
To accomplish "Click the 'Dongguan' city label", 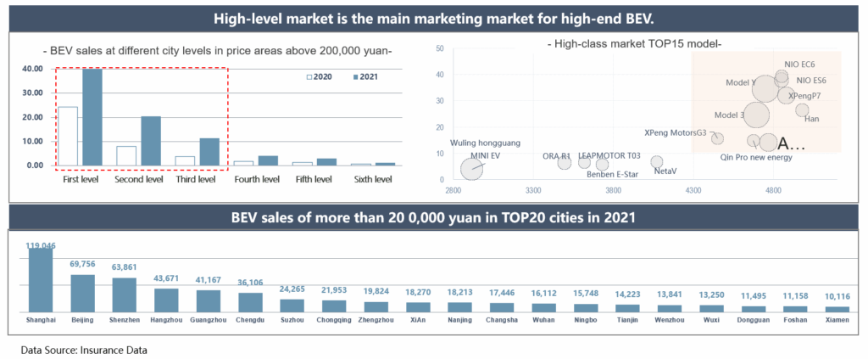I will 753,320.
